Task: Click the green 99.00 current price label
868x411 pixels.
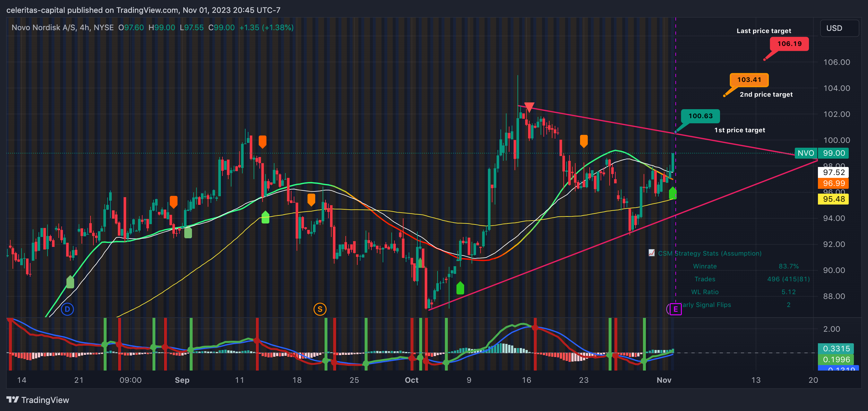Action: (834, 153)
